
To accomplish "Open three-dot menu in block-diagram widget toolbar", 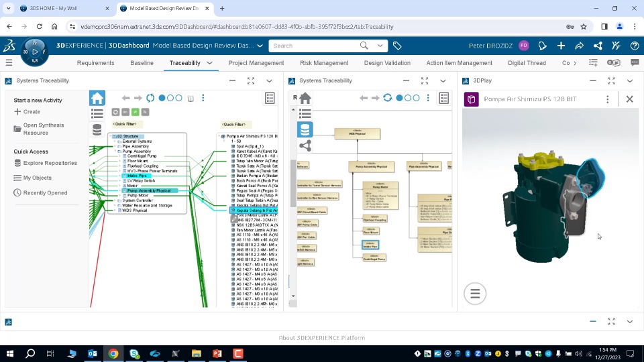I will [428, 98].
